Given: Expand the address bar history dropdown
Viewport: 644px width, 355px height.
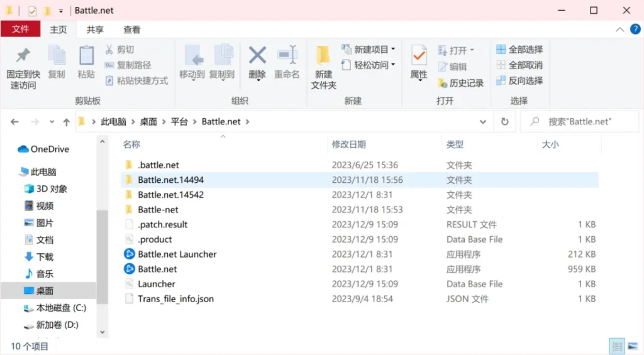Looking at the screenshot, I should click(483, 122).
